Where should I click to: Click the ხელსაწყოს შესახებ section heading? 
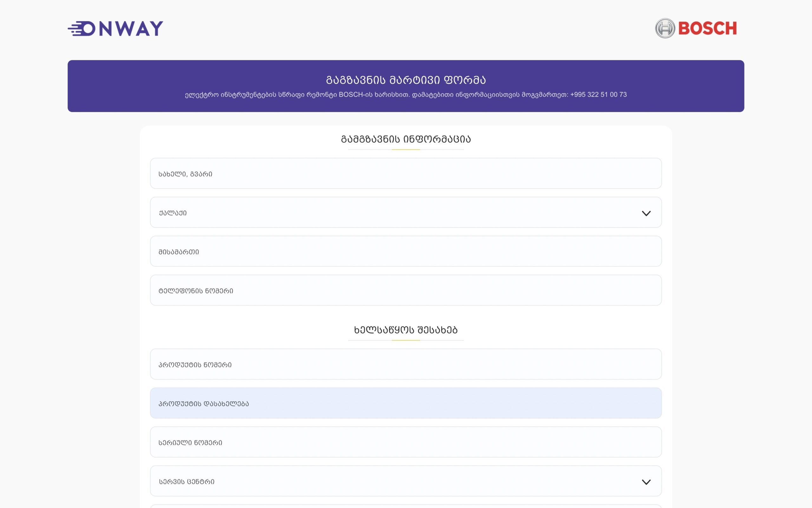coord(406,330)
